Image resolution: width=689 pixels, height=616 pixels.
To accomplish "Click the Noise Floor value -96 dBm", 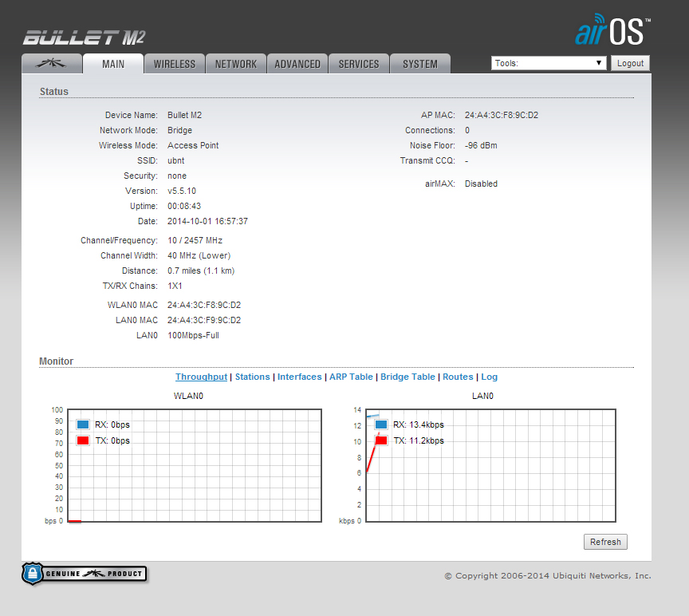I will click(481, 145).
